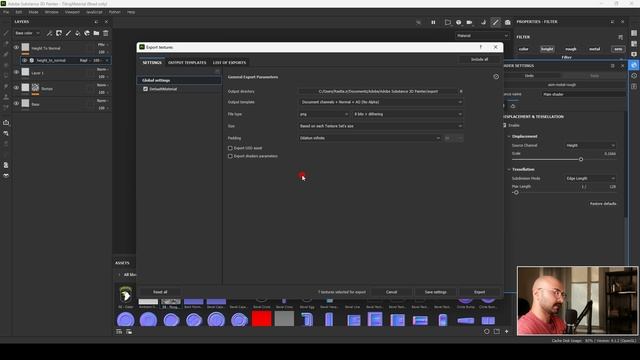
Task: Click the circle icon at assets panel bottom
Action: point(487,331)
